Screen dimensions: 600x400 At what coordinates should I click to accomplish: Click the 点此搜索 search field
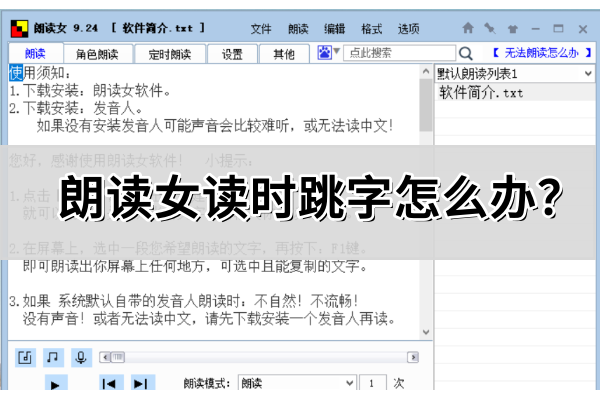[x=399, y=53]
